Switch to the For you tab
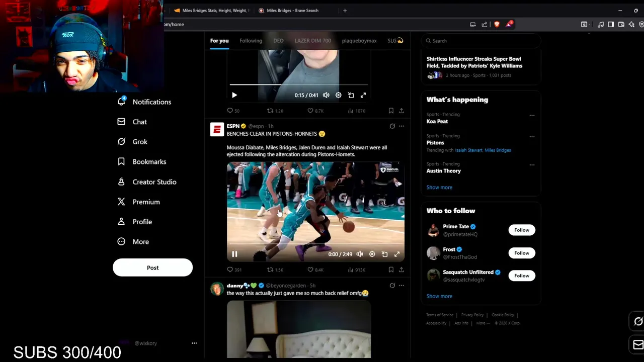The image size is (644, 362). [x=219, y=41]
